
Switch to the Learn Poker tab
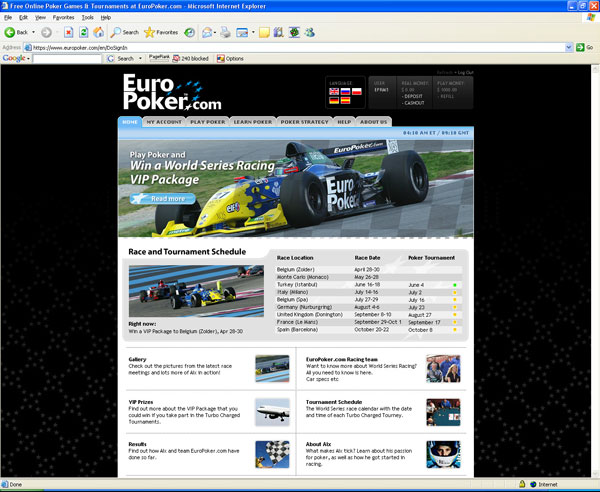[x=253, y=122]
